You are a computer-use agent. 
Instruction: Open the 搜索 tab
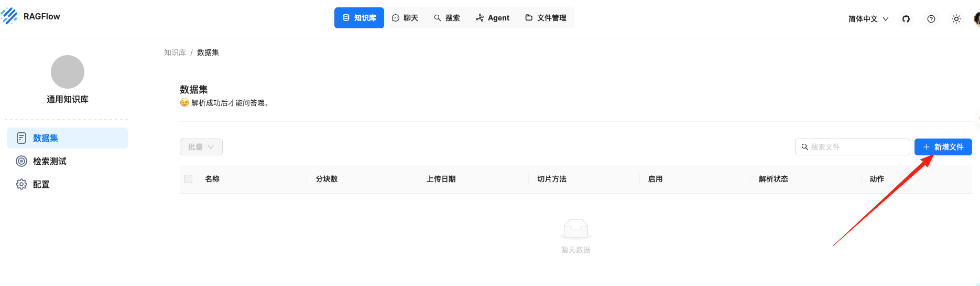coord(447,18)
